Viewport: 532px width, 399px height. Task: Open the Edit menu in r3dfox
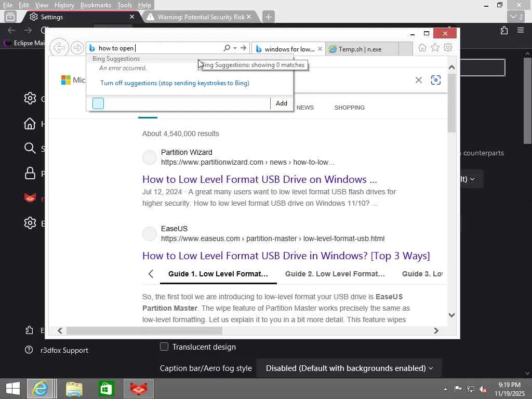[23, 5]
